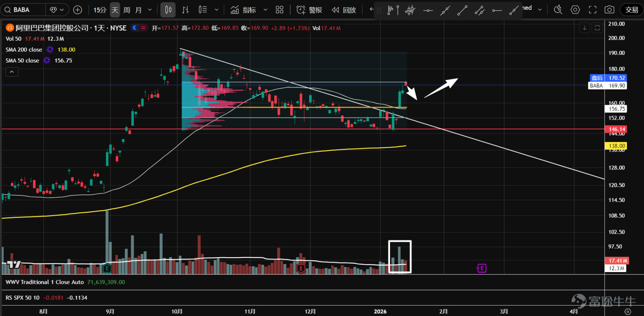Click the SMA 200 refresh status icon
The height and width of the screenshot is (316, 644).
click(50, 50)
